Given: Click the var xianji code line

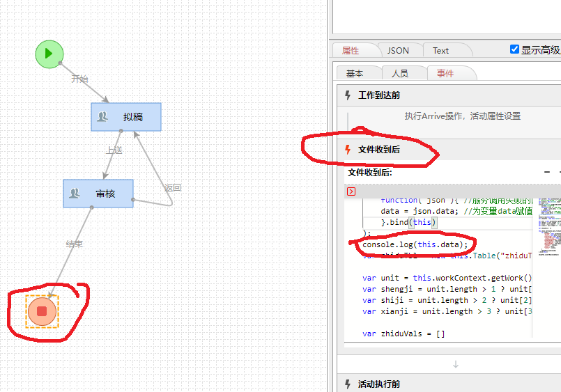Looking at the screenshot, I should click(447, 311).
